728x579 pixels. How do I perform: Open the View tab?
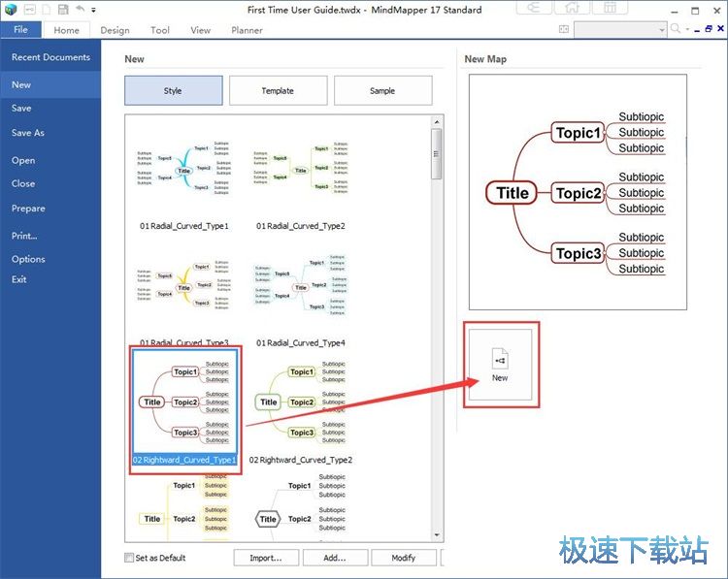[x=200, y=30]
